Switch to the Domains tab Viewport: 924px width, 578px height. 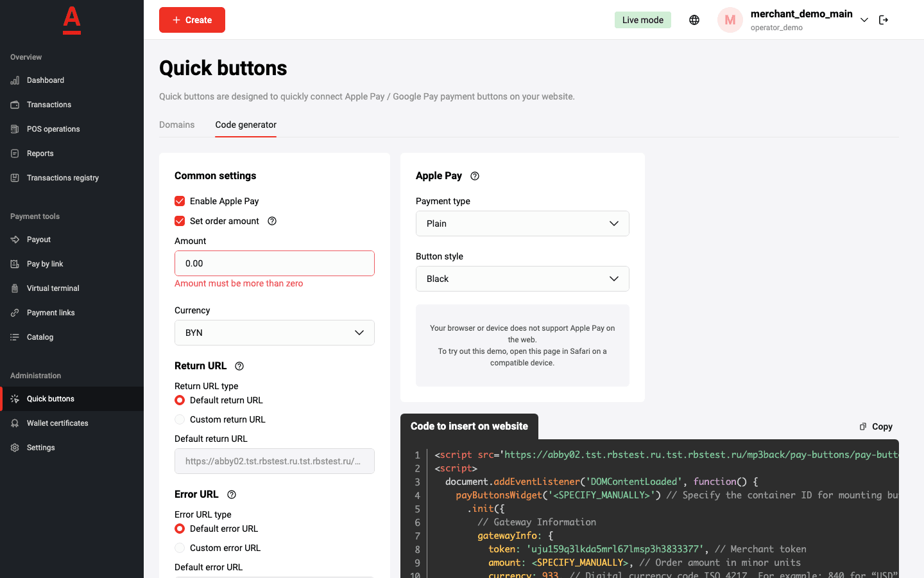[x=177, y=125]
